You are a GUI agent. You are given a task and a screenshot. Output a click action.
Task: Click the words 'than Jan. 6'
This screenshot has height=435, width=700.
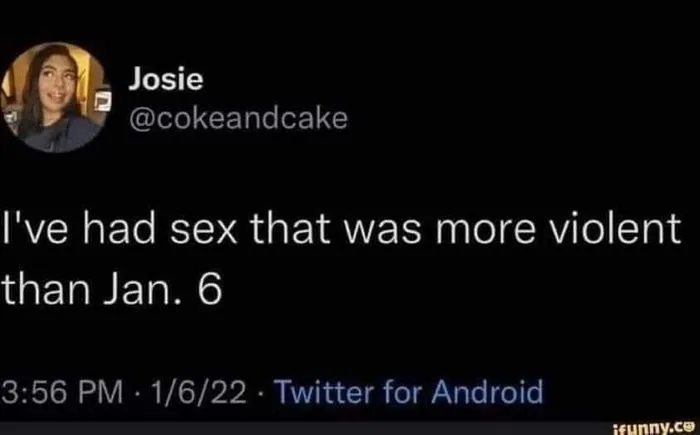click(x=117, y=289)
